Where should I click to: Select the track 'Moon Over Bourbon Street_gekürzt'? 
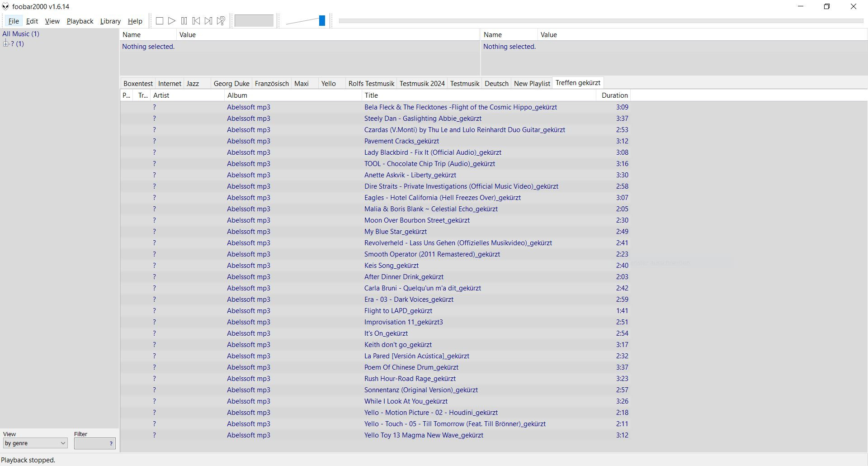417,220
